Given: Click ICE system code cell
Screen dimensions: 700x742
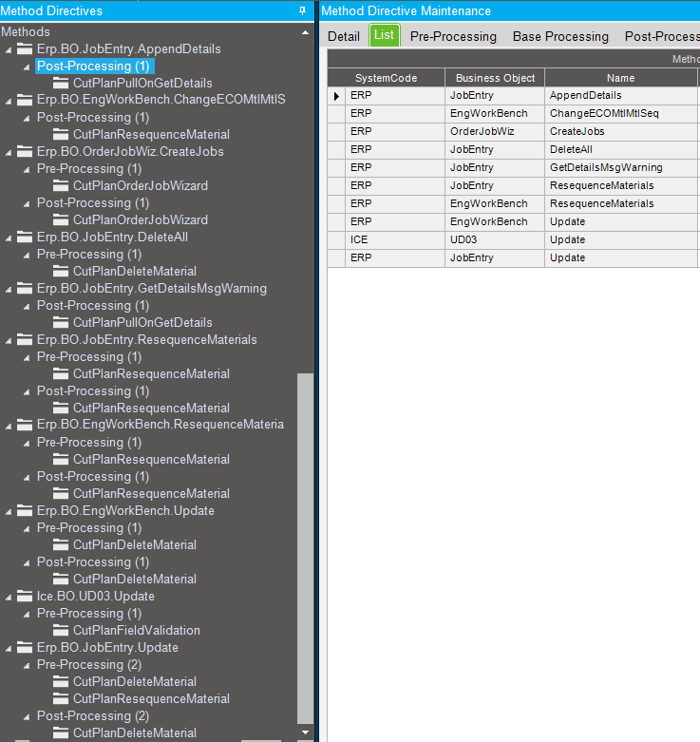Looking at the screenshot, I should tap(395, 240).
